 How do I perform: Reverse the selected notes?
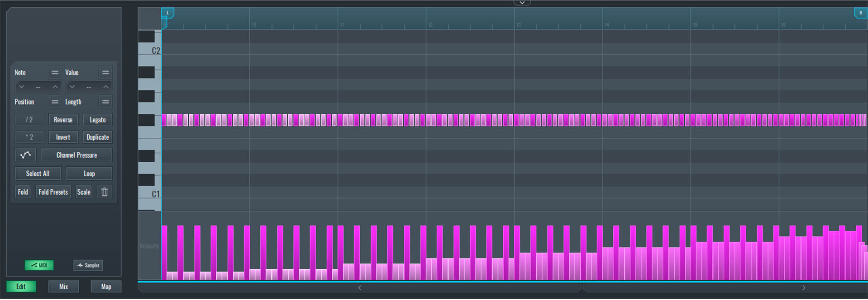tap(63, 120)
